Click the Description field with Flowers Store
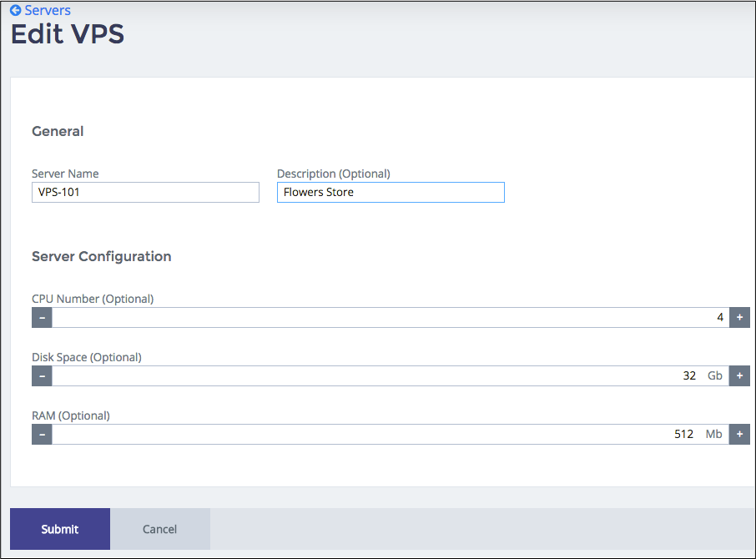Image resolution: width=756 pixels, height=559 pixels. [x=391, y=192]
